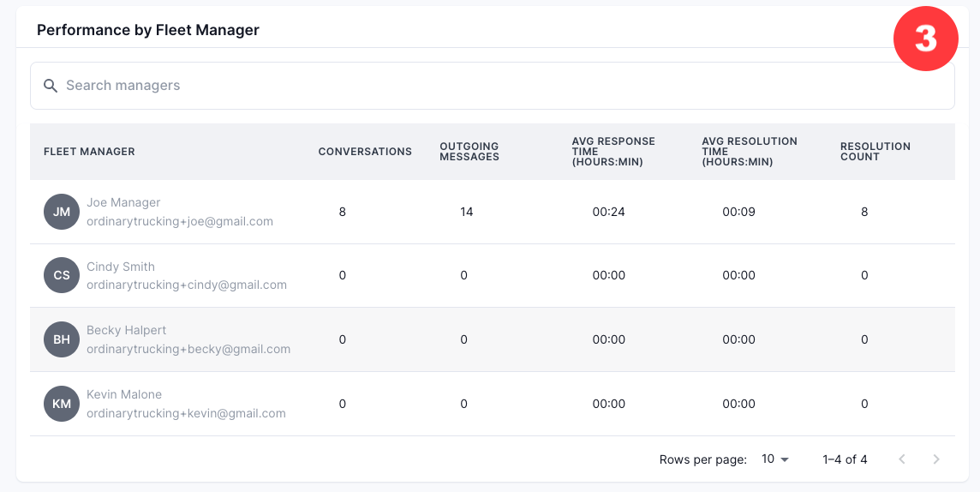Click the red number 3 badge
The width and height of the screenshot is (980, 492).
(x=926, y=39)
